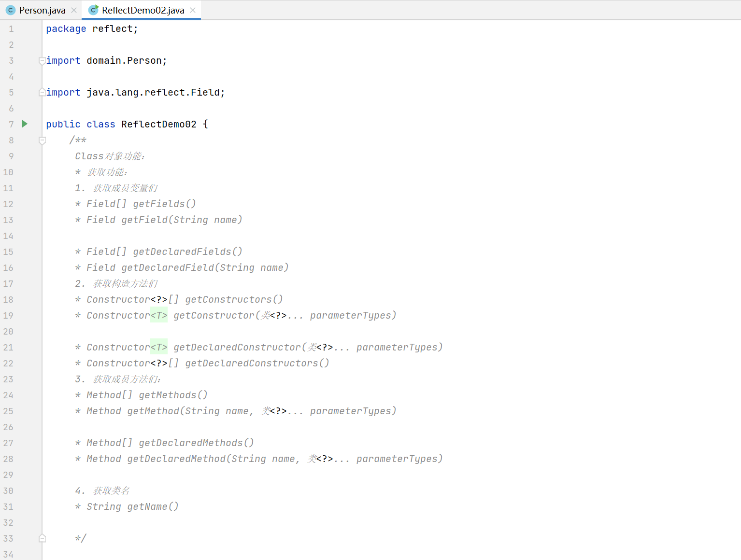Screen dimensions: 741x560
Task: Click 'getDeclaredConstructors()' on line 22
Action: tap(257, 364)
